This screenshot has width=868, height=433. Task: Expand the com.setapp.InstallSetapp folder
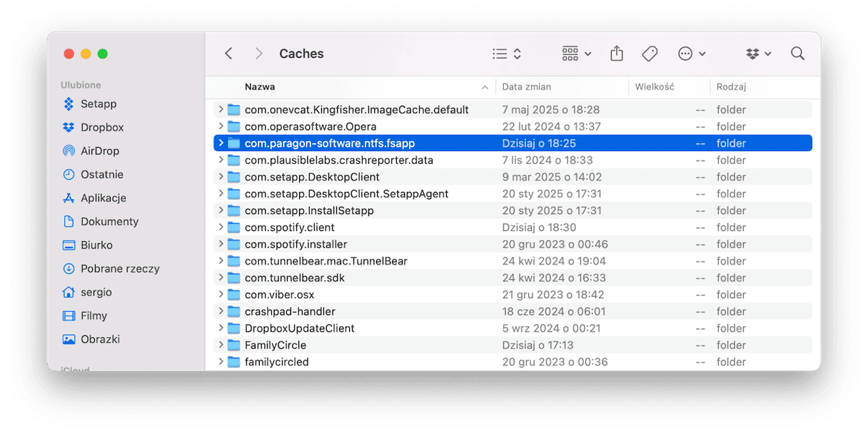221,211
